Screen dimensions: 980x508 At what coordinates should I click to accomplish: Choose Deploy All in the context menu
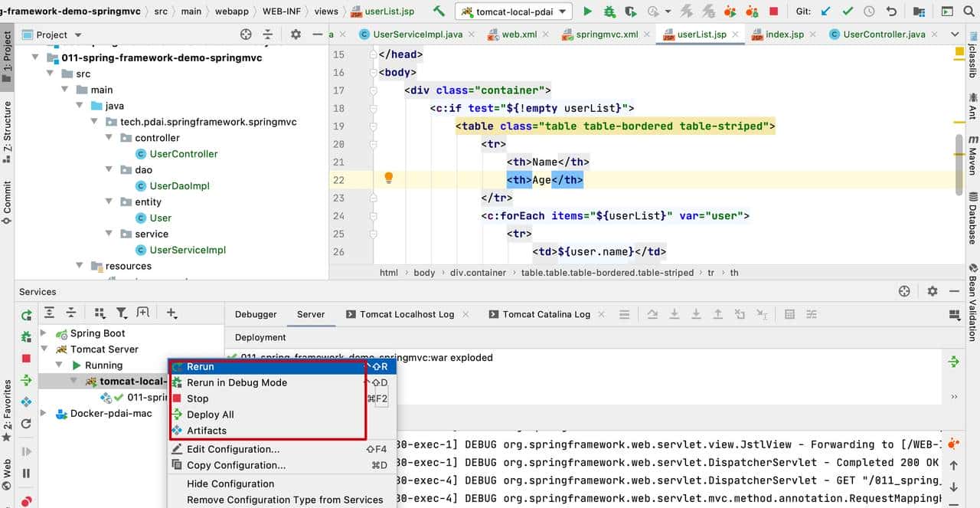click(x=211, y=415)
